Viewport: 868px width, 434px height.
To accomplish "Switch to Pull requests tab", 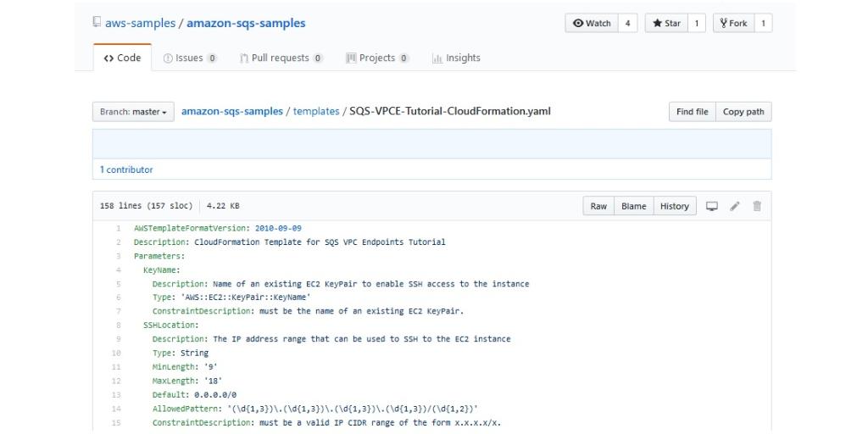I will click(281, 58).
